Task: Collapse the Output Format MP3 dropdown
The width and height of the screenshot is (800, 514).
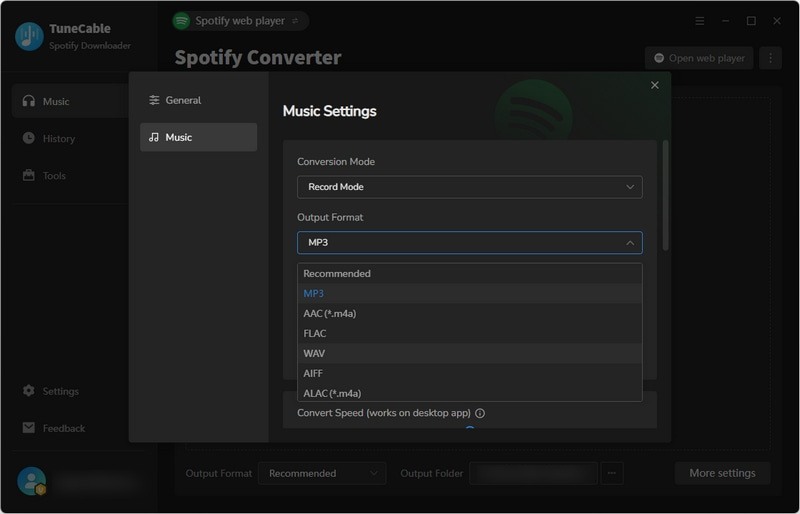Action: pyautogui.click(x=469, y=242)
